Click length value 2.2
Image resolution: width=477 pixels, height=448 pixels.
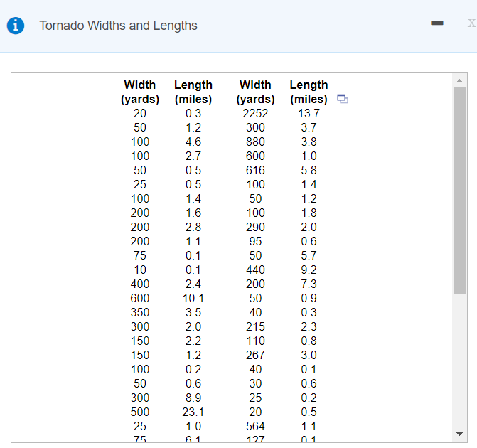[x=193, y=341]
